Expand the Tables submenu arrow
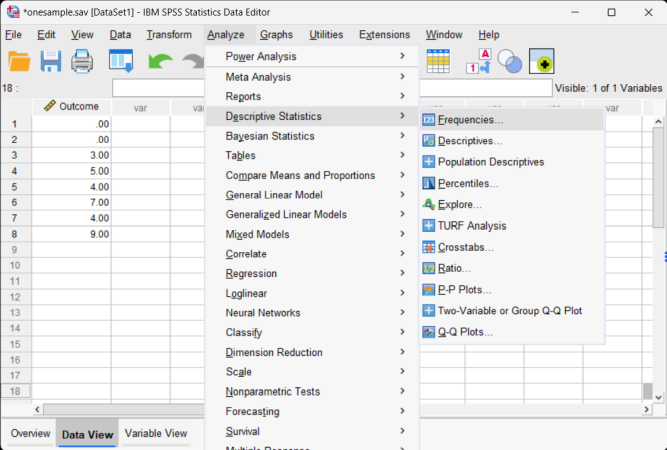This screenshot has width=667, height=450. pos(402,155)
